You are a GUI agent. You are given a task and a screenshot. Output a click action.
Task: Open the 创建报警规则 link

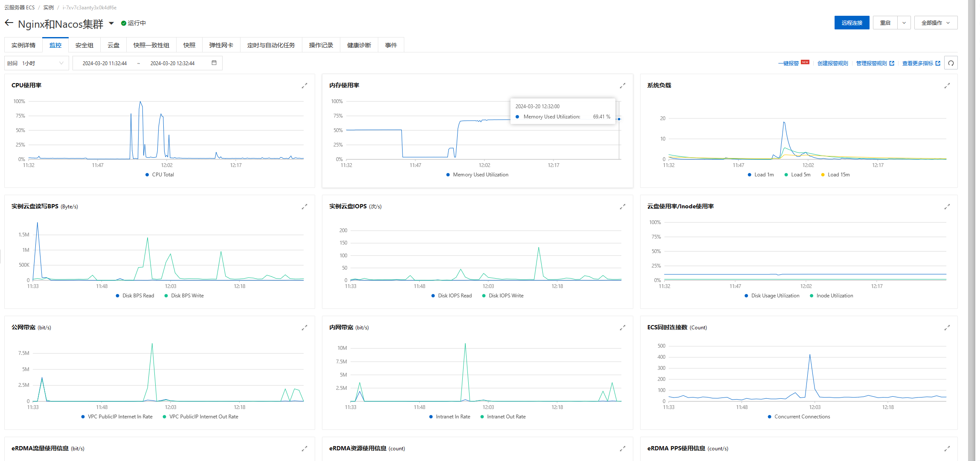coord(832,63)
